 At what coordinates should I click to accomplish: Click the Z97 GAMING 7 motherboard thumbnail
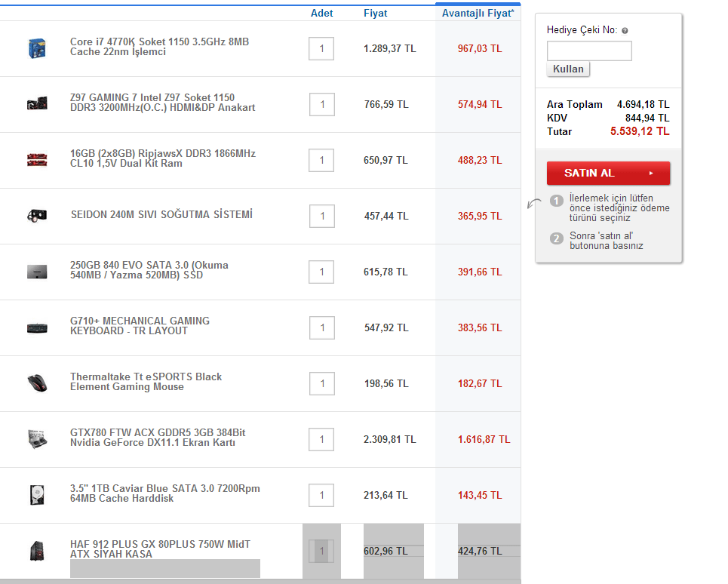point(37,103)
